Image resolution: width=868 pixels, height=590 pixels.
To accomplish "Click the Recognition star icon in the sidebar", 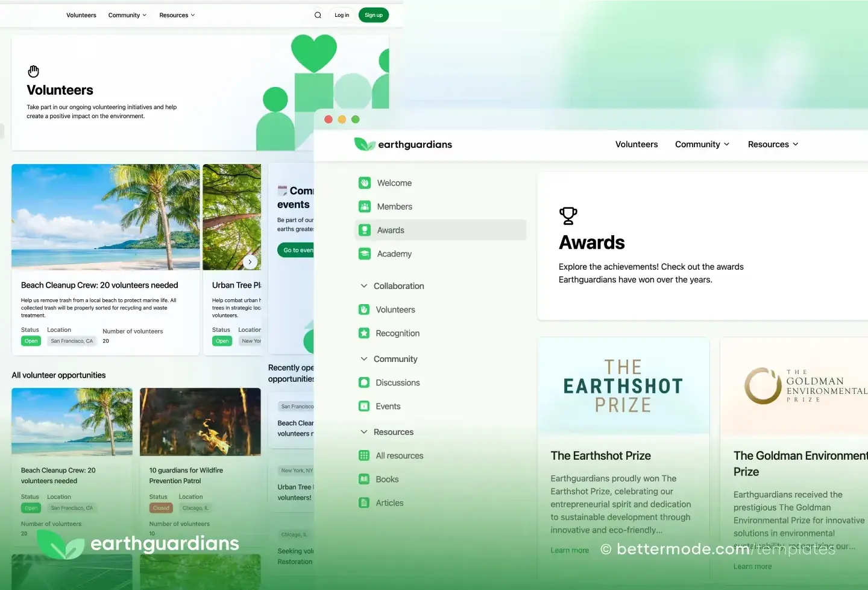I will 364,333.
